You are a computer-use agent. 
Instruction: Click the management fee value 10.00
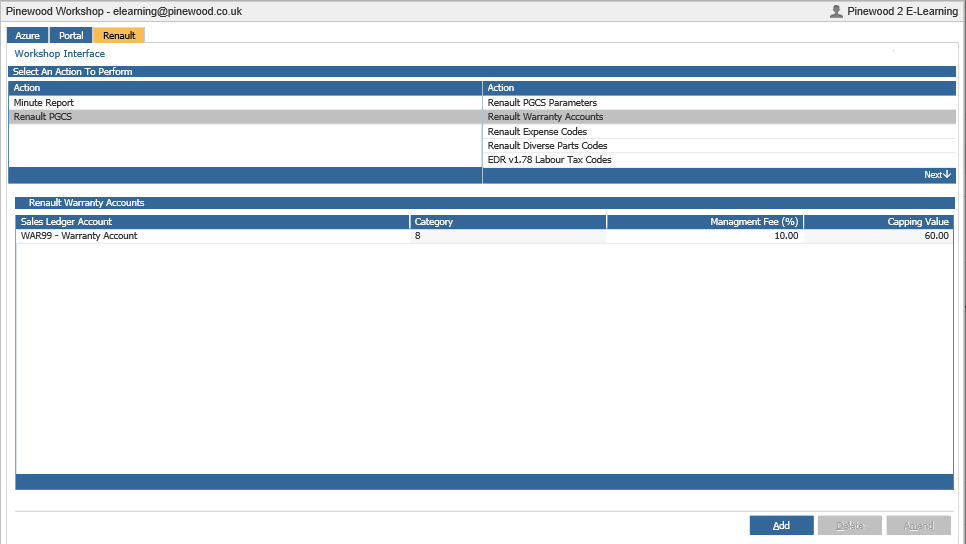[786, 236]
